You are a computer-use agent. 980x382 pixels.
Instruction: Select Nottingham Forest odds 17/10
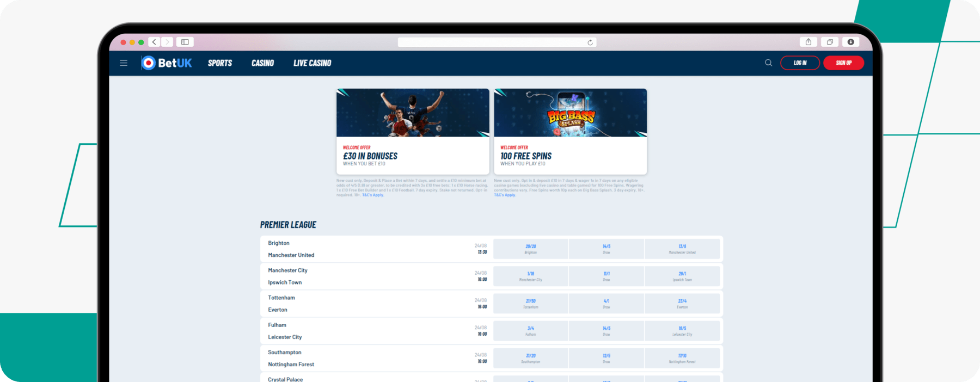pos(682,358)
